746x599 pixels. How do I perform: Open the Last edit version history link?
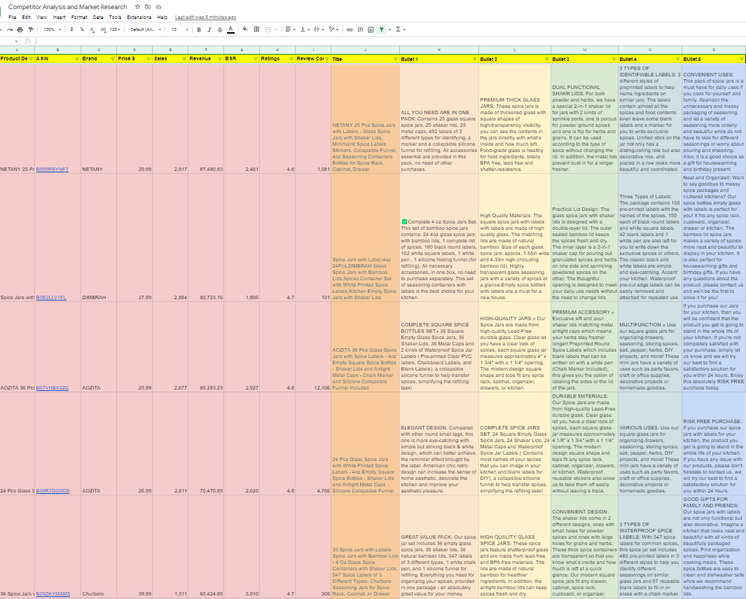click(x=206, y=17)
